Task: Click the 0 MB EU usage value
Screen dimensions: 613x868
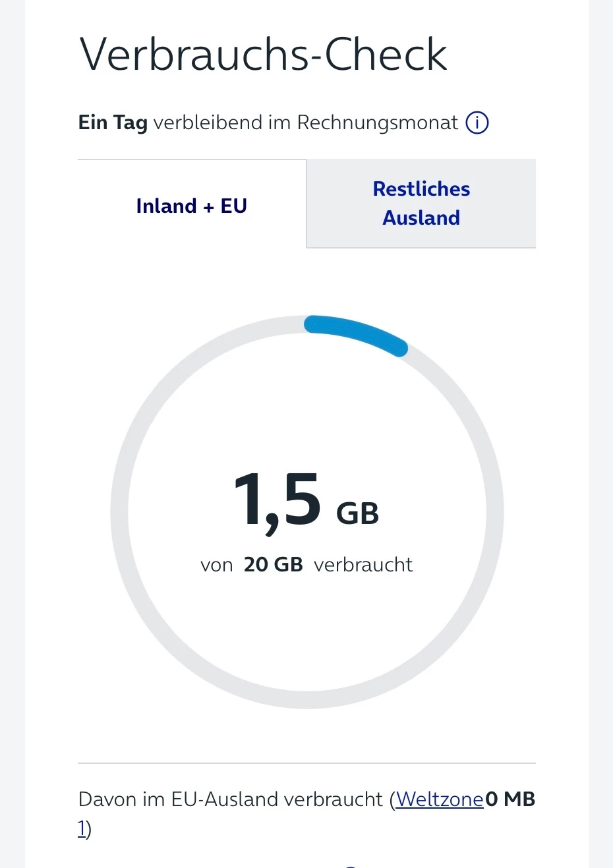Action: click(510, 799)
